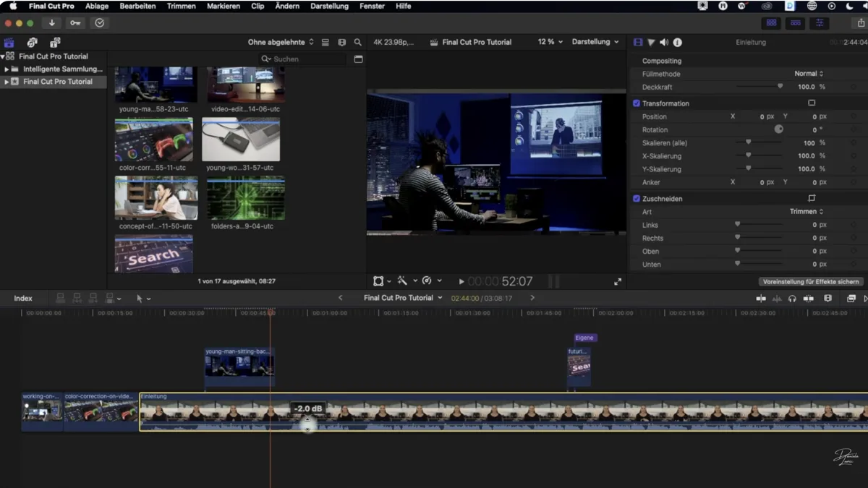This screenshot has height=488, width=868.
Task: Click the enhancement magic wand icon
Action: [x=402, y=281]
